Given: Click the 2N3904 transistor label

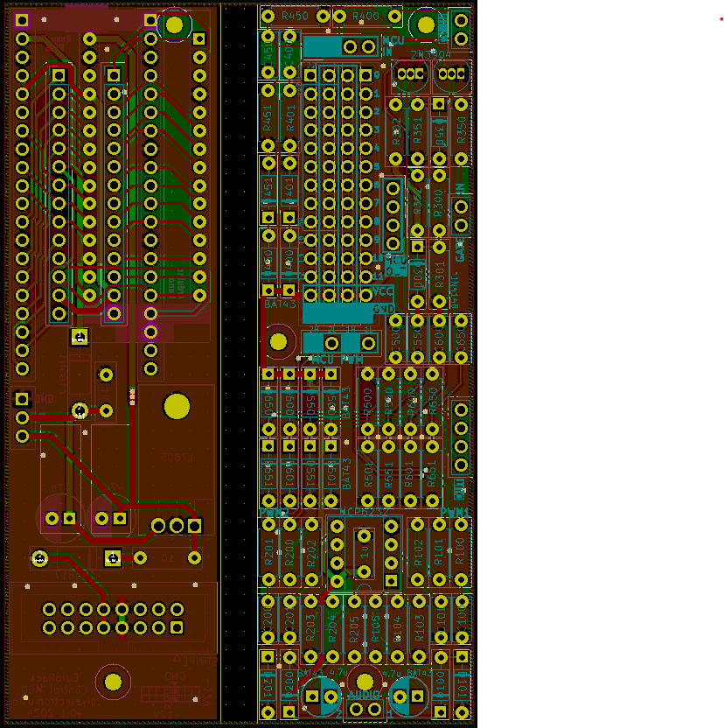Looking at the screenshot, I should click(429, 54).
